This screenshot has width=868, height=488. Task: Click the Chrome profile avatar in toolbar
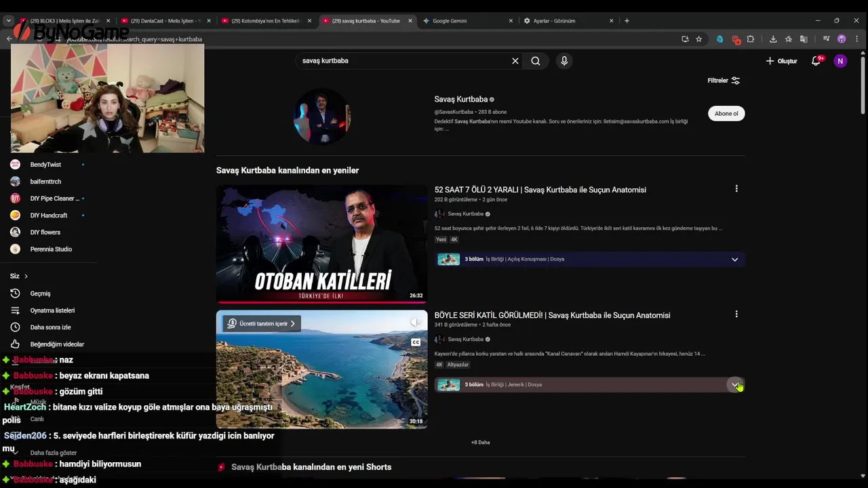click(x=842, y=39)
